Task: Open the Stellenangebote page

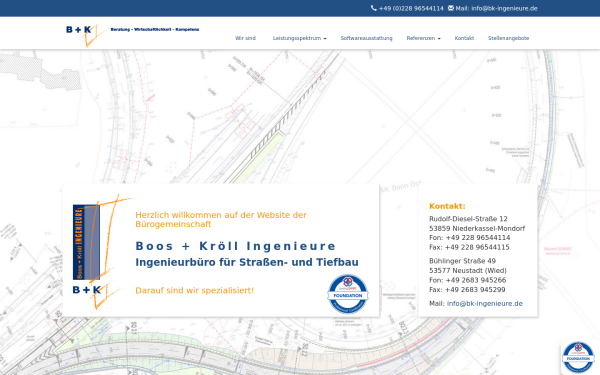Action: (x=508, y=38)
